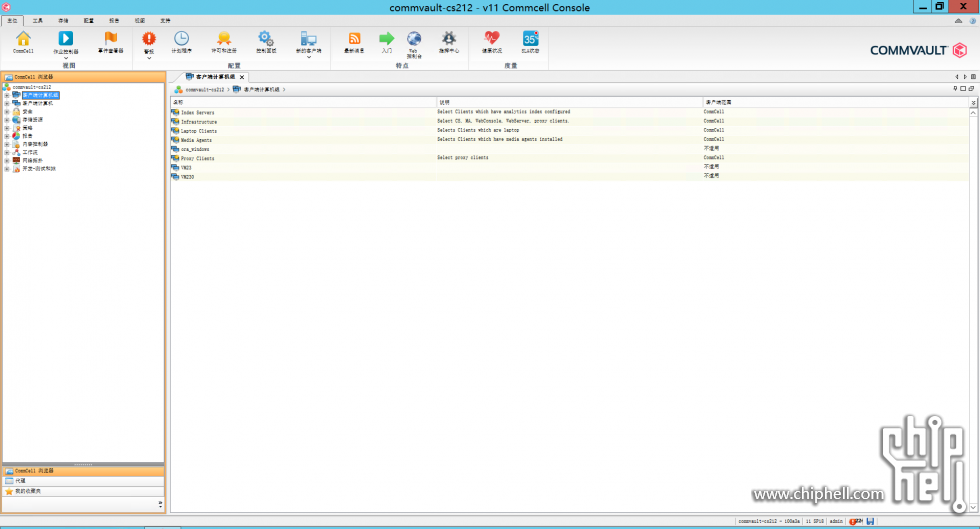Open the Scheduler clock icon
Screen dimensions: 980x529
(x=181, y=39)
